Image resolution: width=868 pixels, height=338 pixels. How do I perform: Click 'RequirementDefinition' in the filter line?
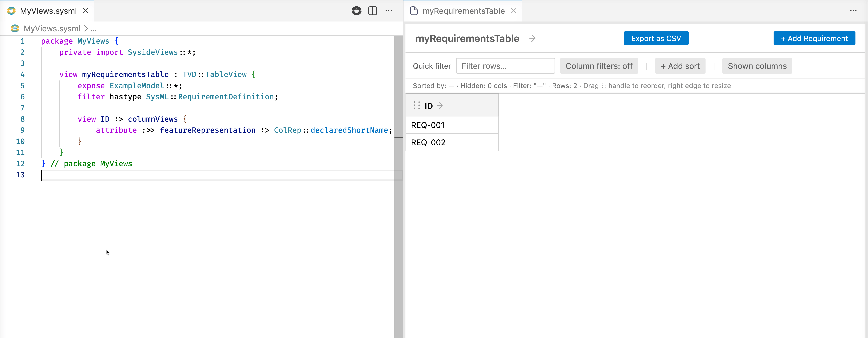226,97
